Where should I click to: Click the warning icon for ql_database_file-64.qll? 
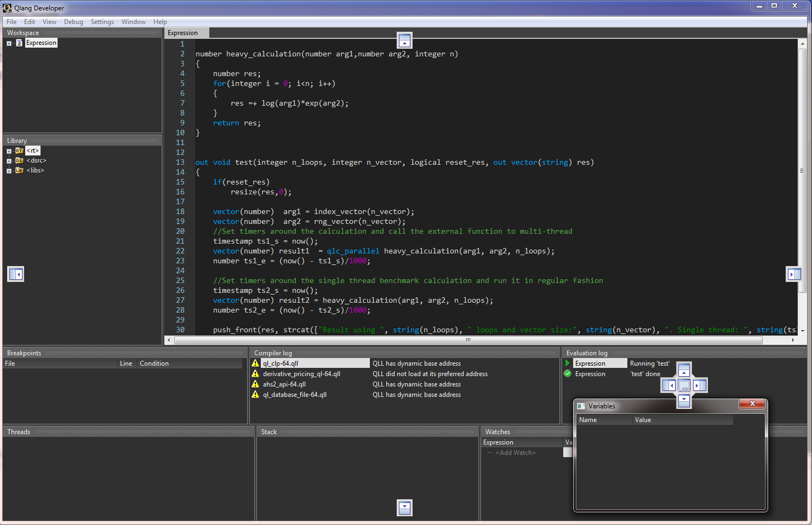click(x=255, y=394)
